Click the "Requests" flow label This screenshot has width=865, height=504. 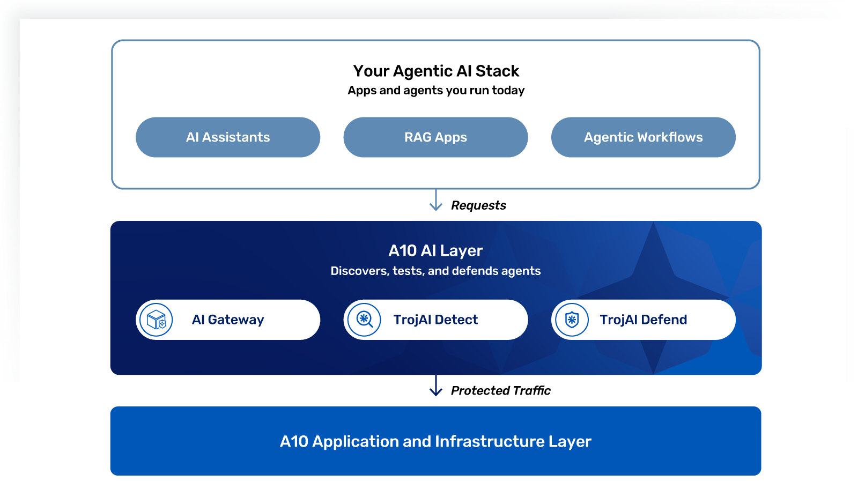(478, 205)
